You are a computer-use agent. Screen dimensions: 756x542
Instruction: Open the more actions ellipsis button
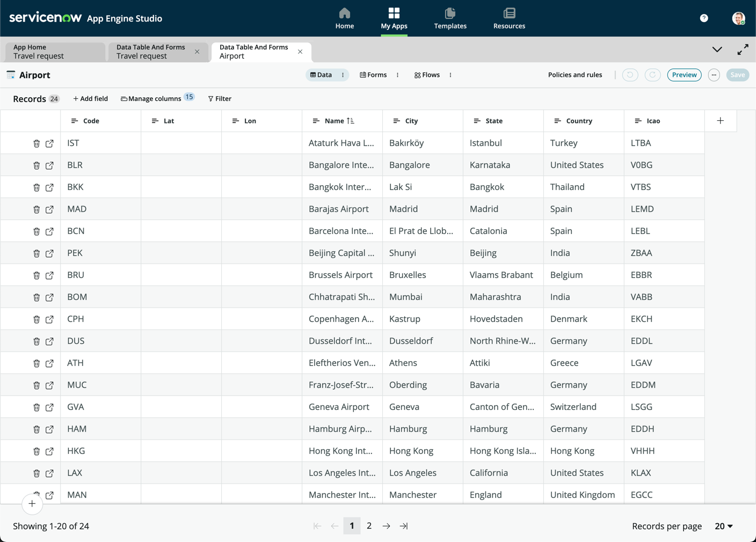tap(714, 75)
